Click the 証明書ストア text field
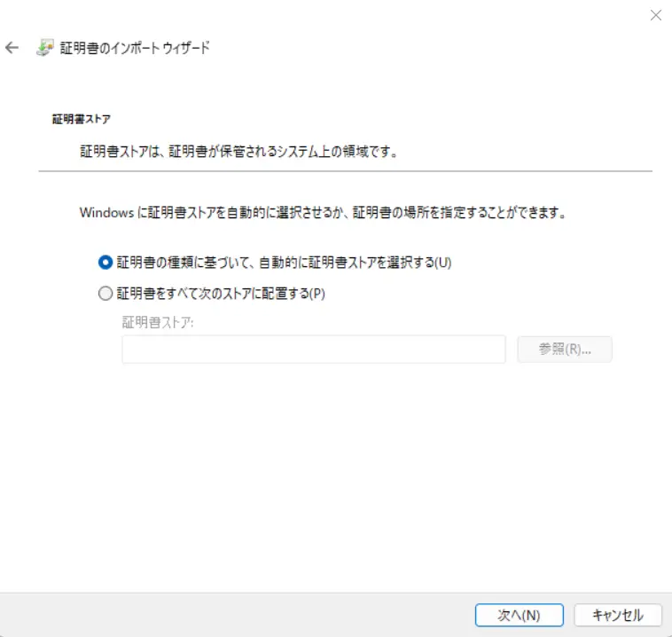672x637 pixels. point(314,350)
